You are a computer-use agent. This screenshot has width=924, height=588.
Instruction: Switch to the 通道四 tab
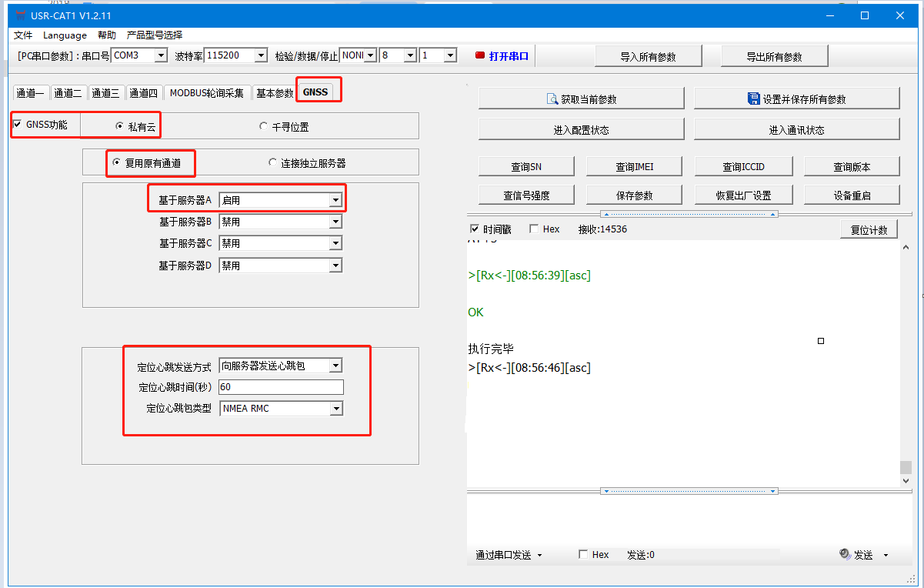(x=143, y=93)
